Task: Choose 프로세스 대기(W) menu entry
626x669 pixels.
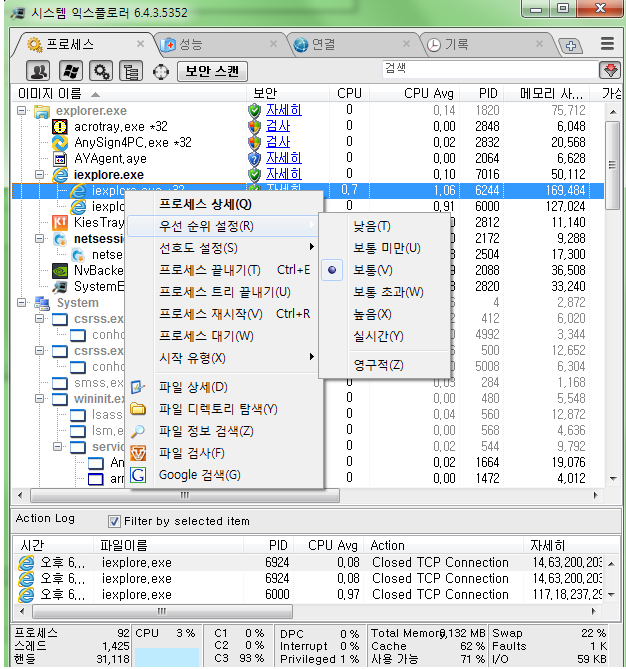Action: point(224,336)
